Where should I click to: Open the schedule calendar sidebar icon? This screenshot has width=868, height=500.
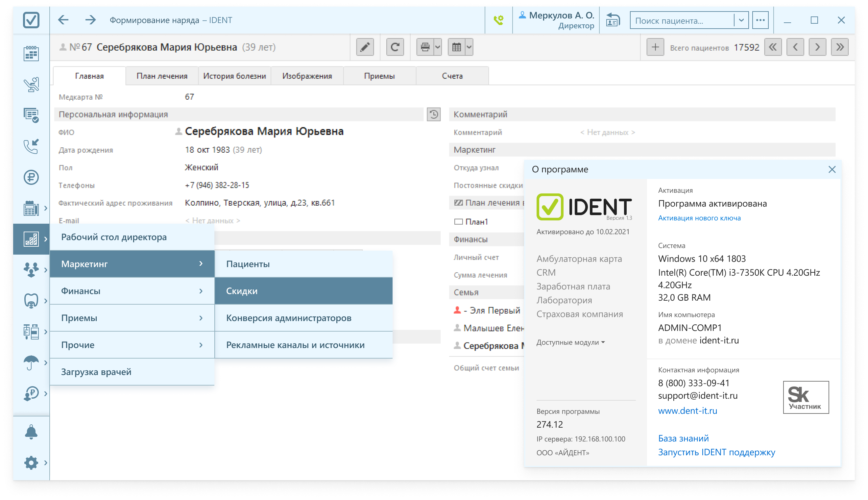click(x=31, y=54)
